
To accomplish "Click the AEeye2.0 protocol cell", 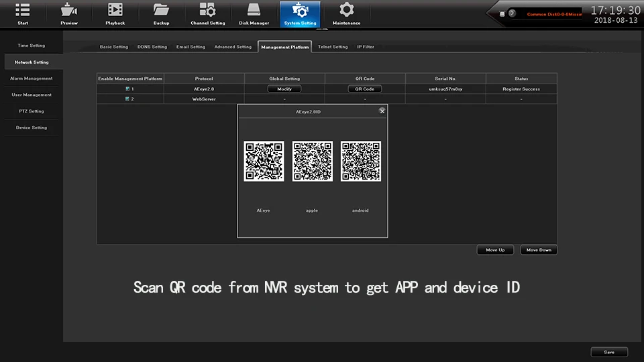I will 204,88.
